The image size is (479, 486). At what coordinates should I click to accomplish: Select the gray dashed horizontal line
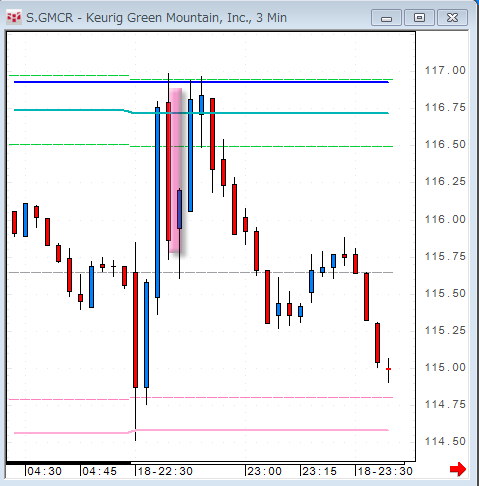201,273
